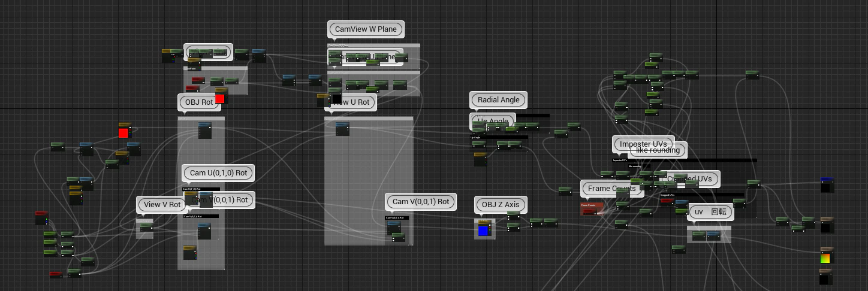Click the Frame Counts comment bubble
This screenshot has width=868, height=291.
click(612, 188)
